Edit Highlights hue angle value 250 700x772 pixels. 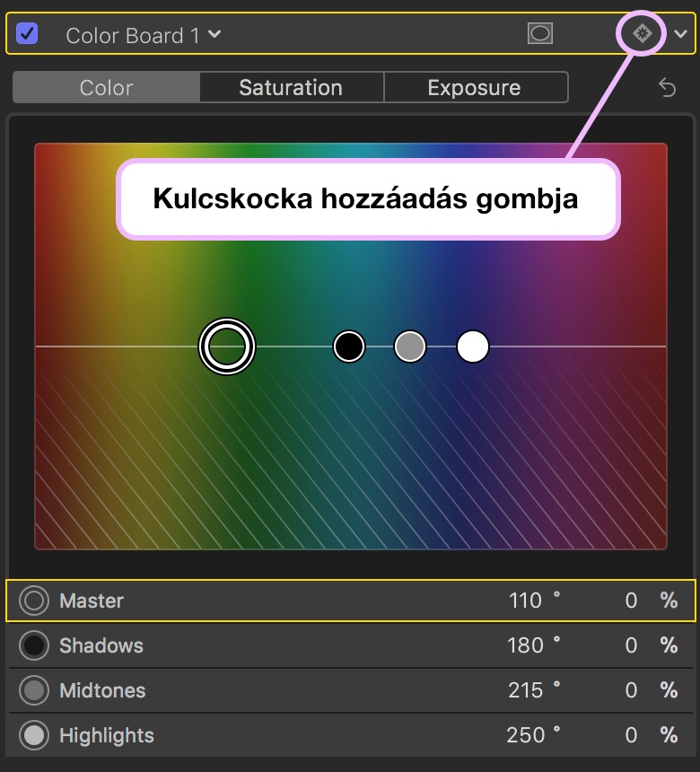pyautogui.click(x=525, y=735)
